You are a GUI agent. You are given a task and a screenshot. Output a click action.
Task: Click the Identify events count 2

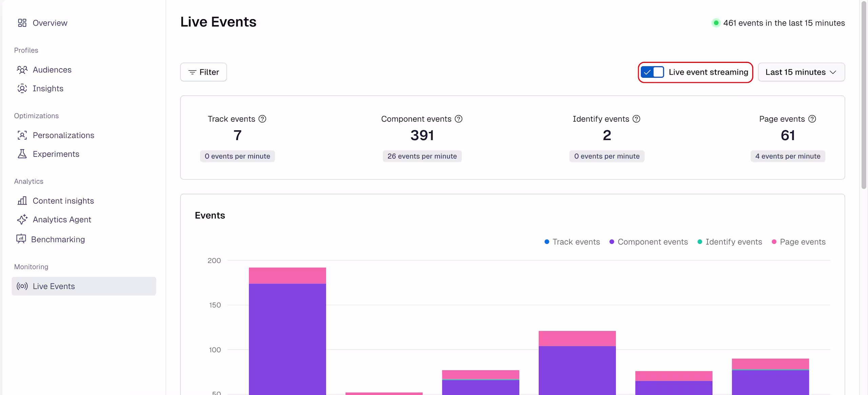(607, 135)
